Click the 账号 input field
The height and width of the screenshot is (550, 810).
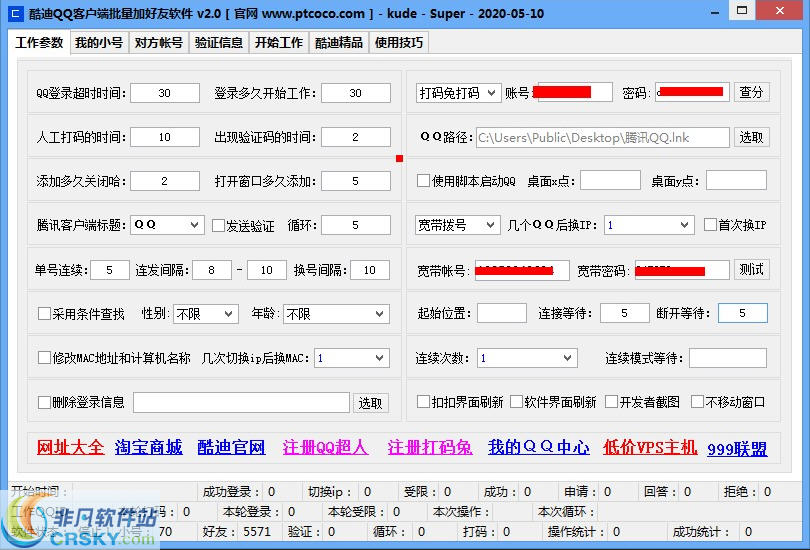pos(575,92)
